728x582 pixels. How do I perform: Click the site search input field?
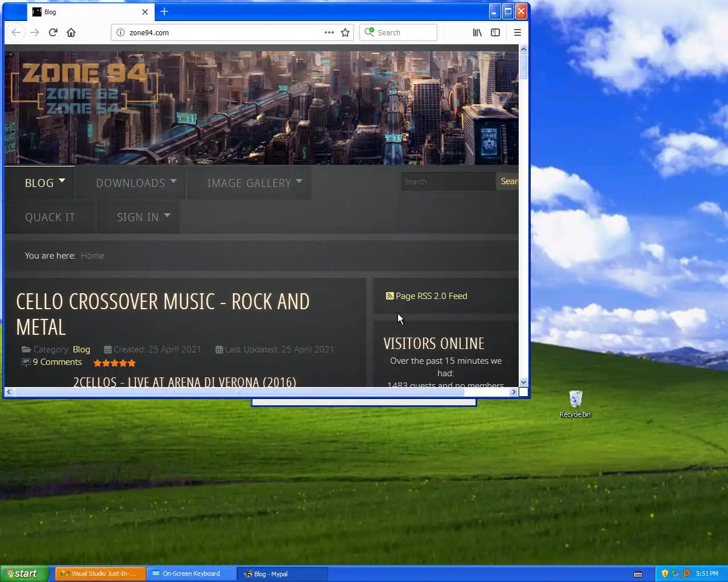point(448,181)
